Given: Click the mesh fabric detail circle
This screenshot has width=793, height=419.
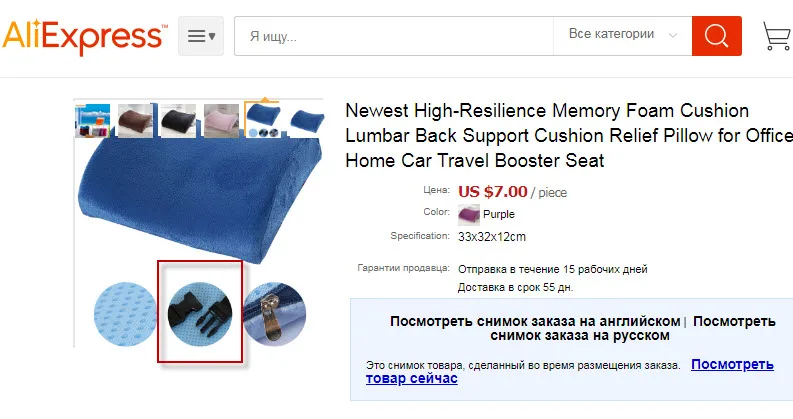Looking at the screenshot, I should coord(125,314).
